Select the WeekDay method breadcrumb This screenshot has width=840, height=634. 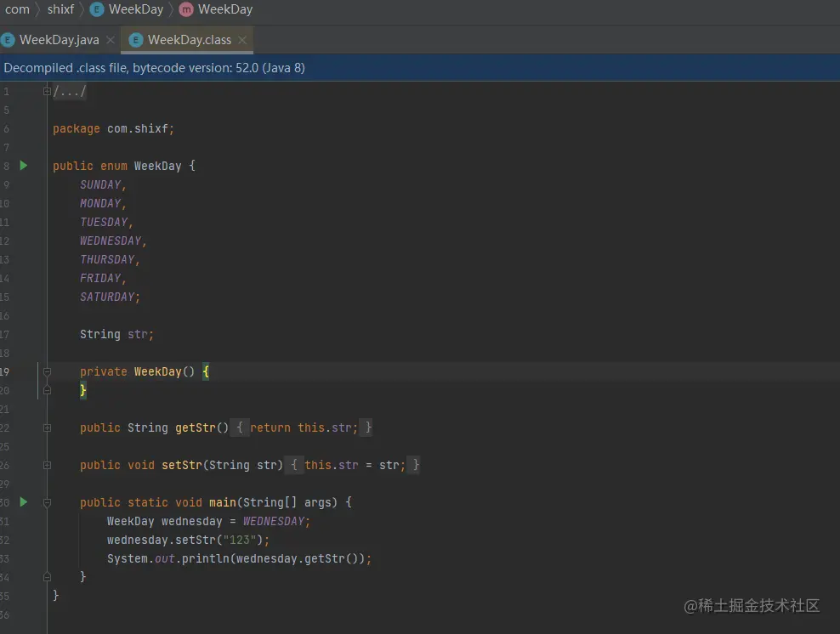216,9
